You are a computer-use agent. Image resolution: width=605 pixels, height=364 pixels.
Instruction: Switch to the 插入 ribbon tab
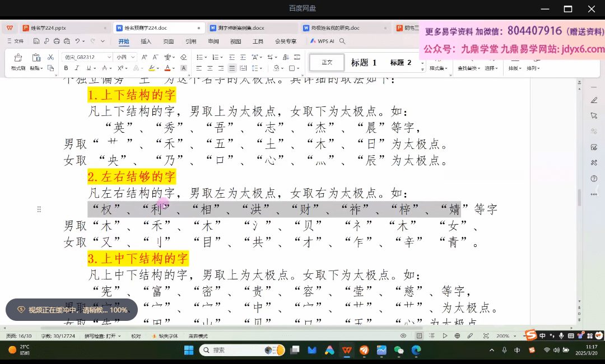tap(146, 41)
